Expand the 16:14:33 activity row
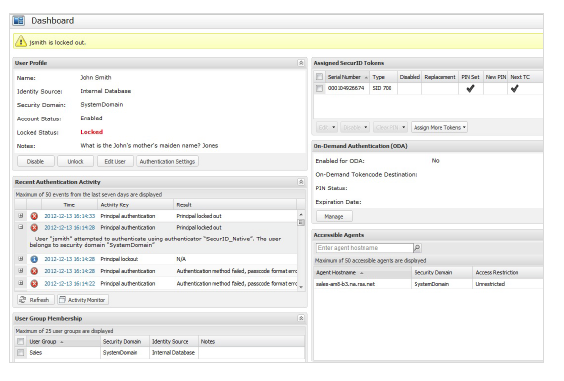This screenshot has width=564, height=381. [x=21, y=216]
